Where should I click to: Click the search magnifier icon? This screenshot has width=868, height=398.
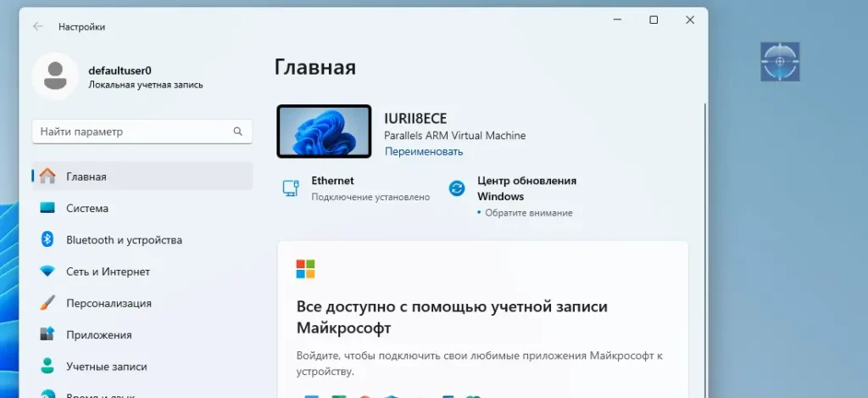237,132
